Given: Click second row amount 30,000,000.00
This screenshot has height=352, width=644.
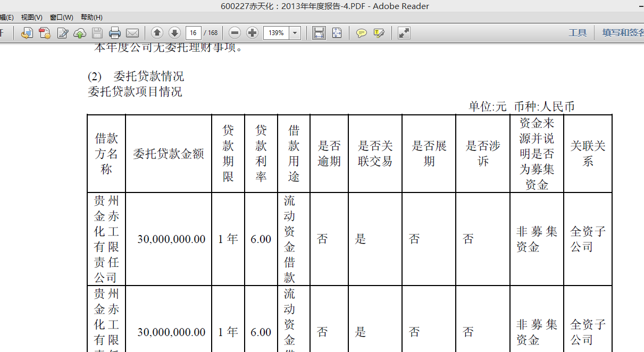Looking at the screenshot, I should (171, 332).
